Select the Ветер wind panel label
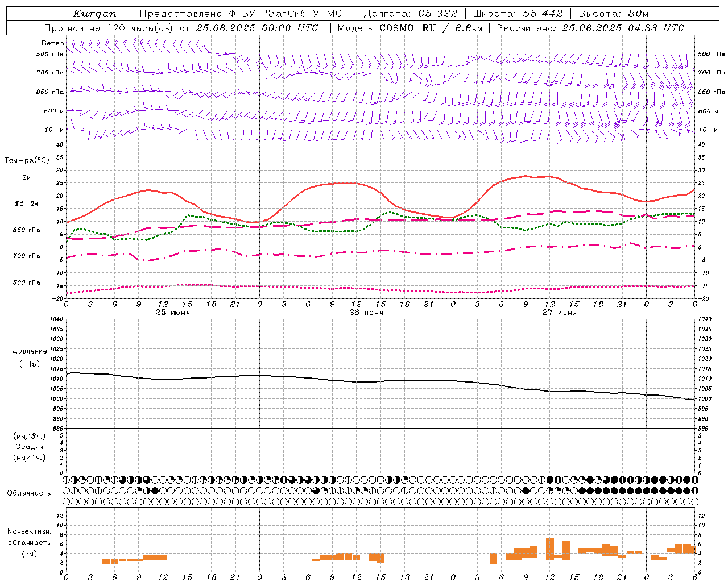The height and width of the screenshot is (582, 728). [x=52, y=43]
